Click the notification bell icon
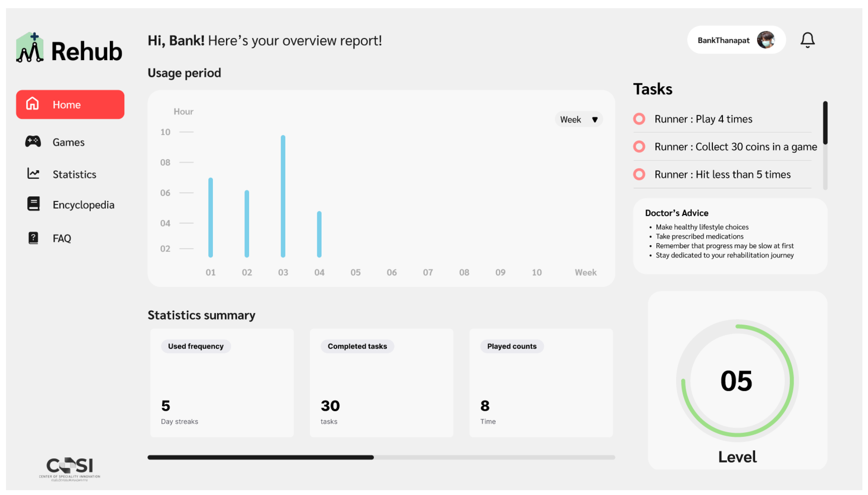Screen dimensions: 868x495 tap(807, 40)
